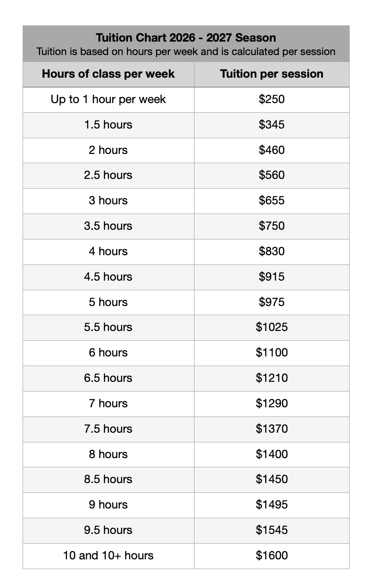Viewport: 376px width, 588px height.
Task: Click the $250 tuition cell
Action: [272, 99]
